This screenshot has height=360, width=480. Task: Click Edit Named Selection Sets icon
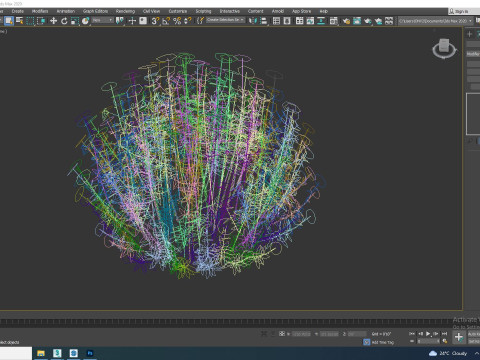200,21
